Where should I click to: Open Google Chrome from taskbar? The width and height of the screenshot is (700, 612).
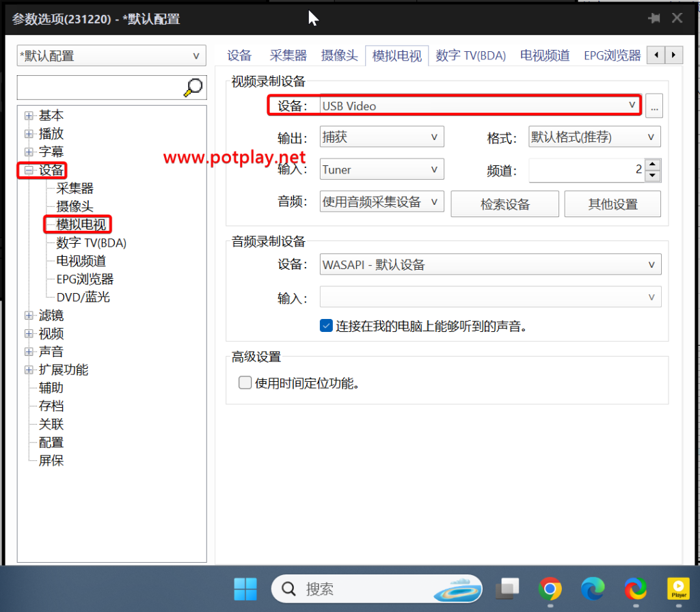550,589
